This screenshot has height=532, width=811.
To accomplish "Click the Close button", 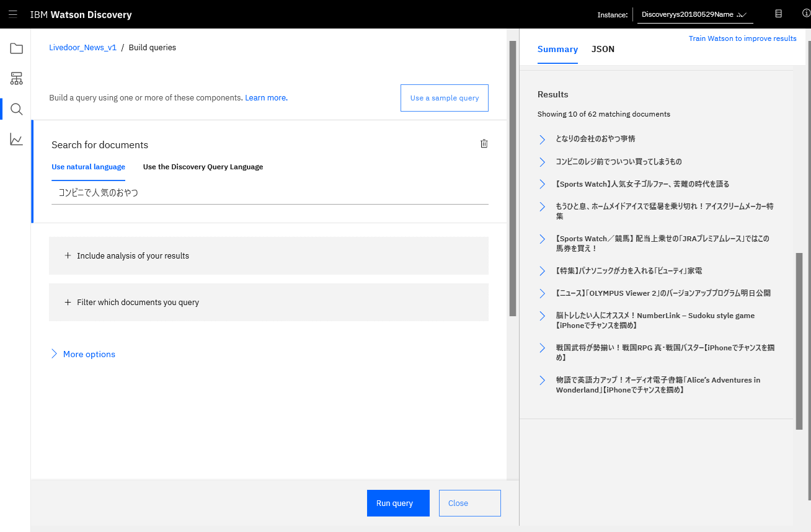I will pos(469,503).
